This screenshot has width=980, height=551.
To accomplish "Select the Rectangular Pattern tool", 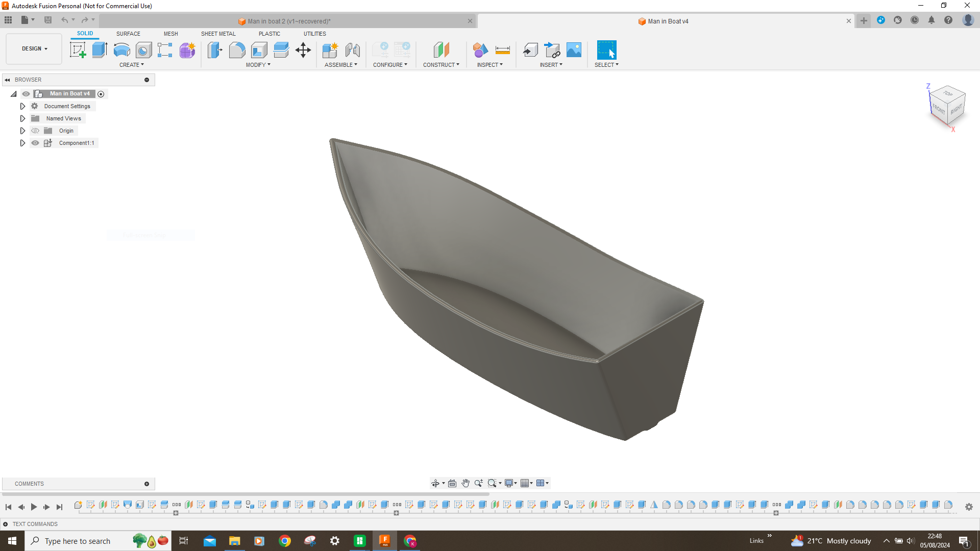I will point(165,50).
